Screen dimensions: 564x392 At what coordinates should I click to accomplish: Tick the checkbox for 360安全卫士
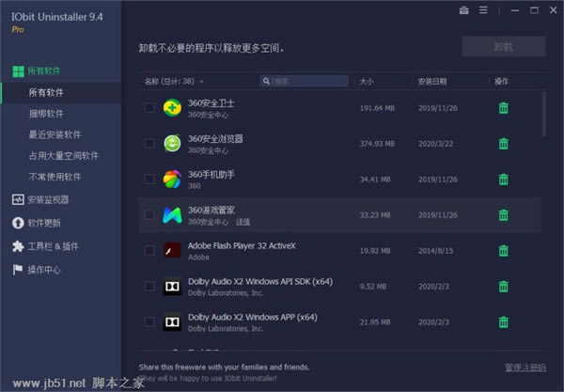point(149,108)
